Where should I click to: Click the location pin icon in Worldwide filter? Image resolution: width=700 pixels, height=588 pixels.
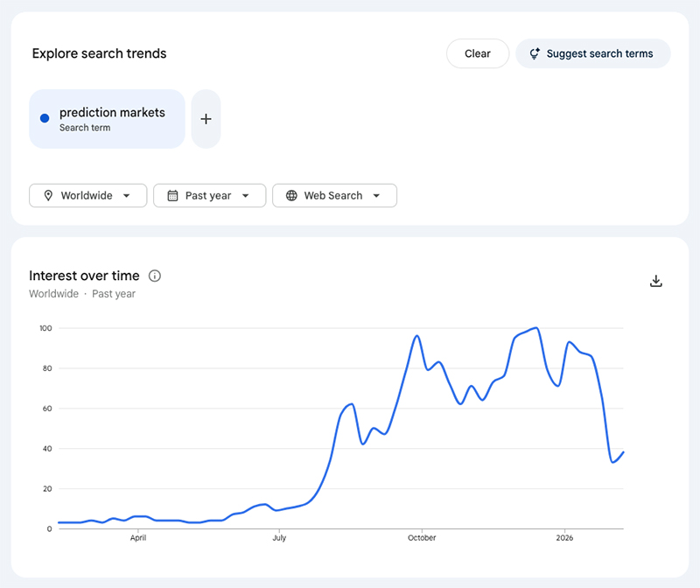pyautogui.click(x=48, y=195)
